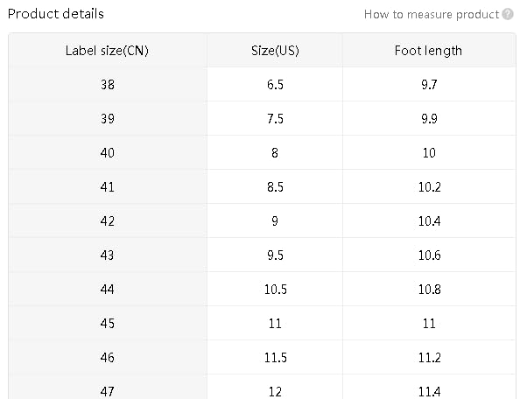527x420 pixels.
Task: Click foot length 10.6 cell
Action: point(429,255)
